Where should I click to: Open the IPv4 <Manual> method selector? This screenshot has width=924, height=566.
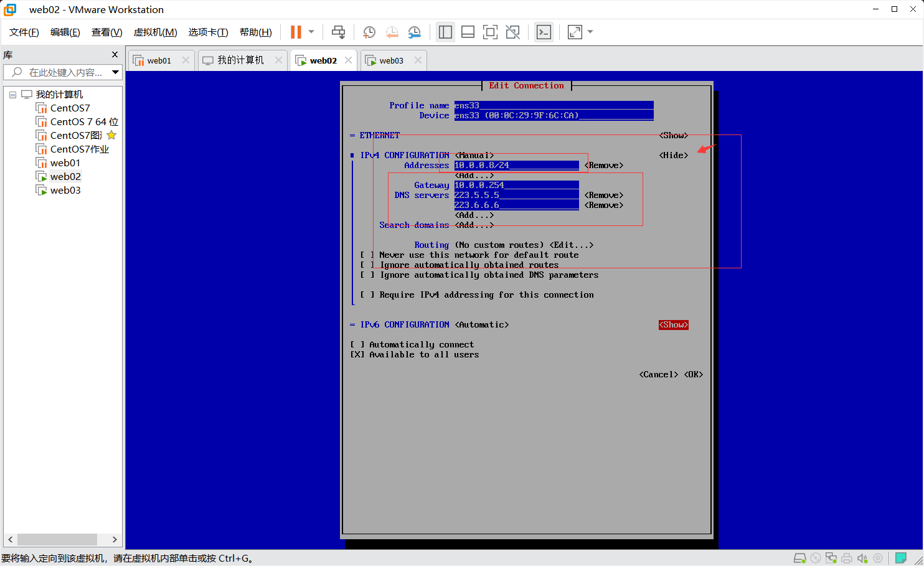[x=474, y=155]
